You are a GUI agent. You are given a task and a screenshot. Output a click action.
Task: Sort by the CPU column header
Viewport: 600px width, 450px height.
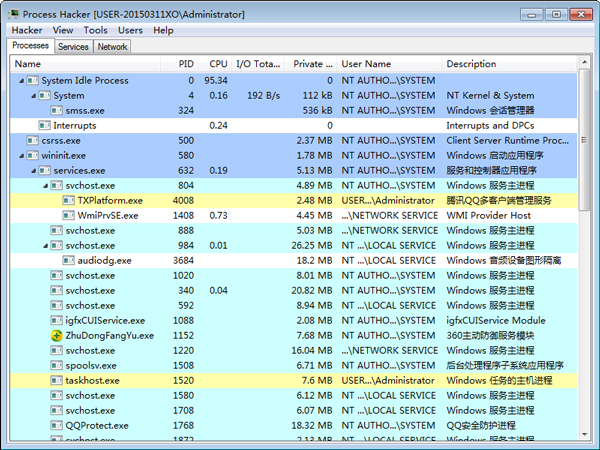coord(215,64)
